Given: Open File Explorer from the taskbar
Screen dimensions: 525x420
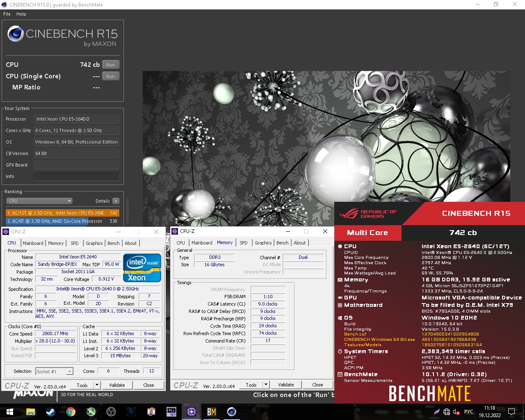Looking at the screenshot, I should tap(30, 412).
